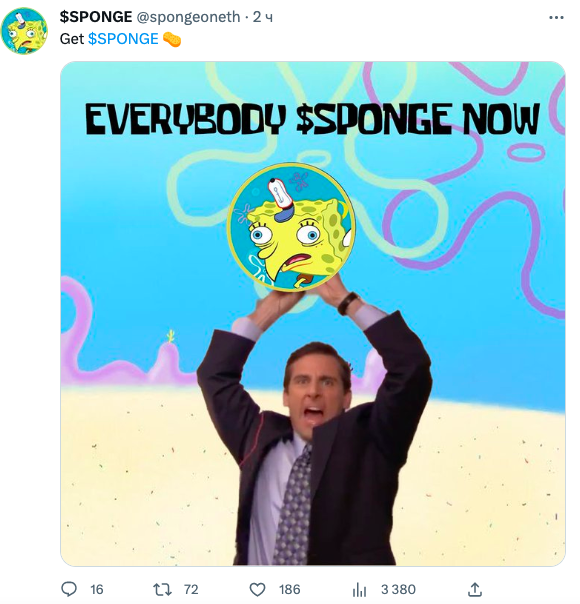Click the retweet arrows icon

pos(162,589)
